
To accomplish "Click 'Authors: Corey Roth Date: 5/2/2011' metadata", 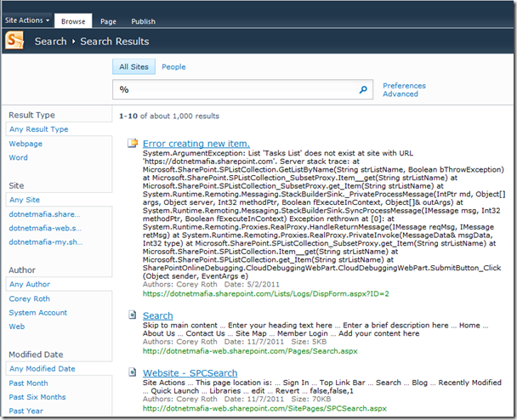I will coord(211,284).
